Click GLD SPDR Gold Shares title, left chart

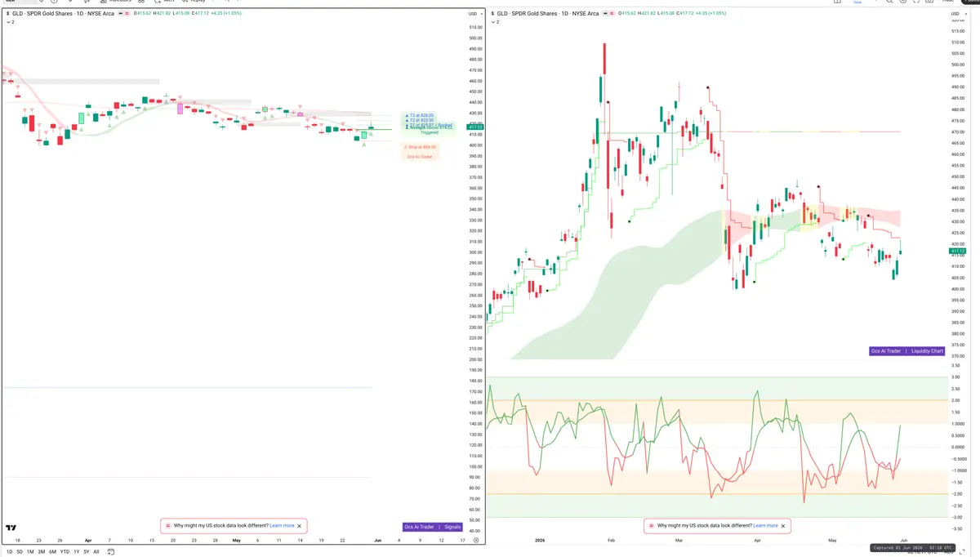point(63,14)
